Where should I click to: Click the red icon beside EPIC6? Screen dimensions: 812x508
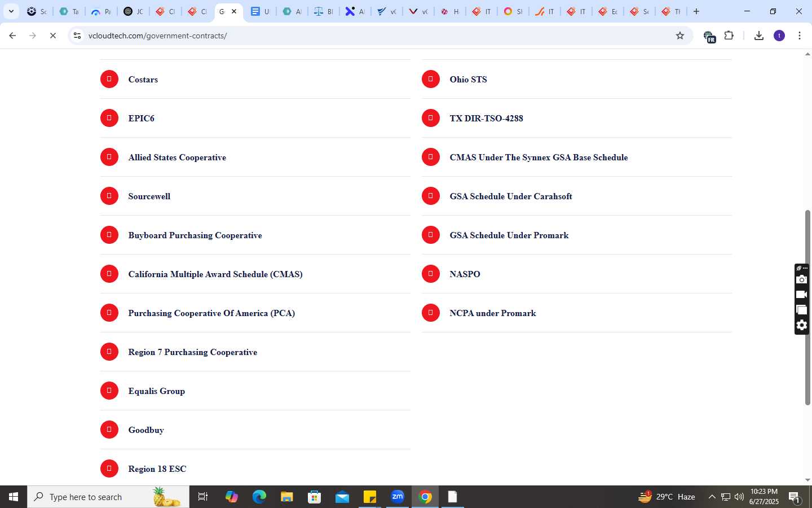(x=109, y=118)
